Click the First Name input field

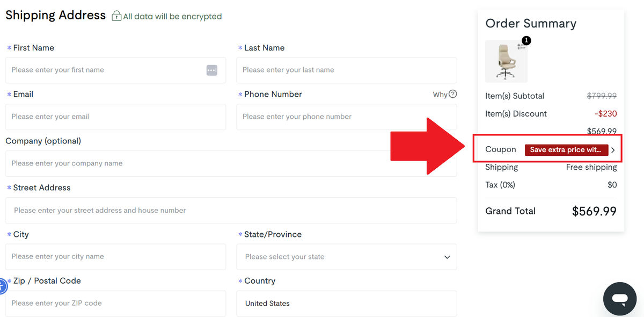pos(107,70)
